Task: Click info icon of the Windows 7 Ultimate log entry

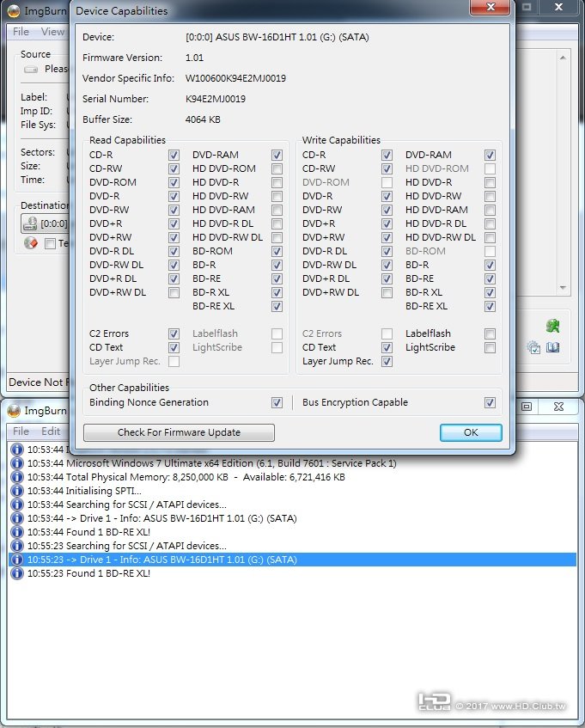Action: click(16, 463)
